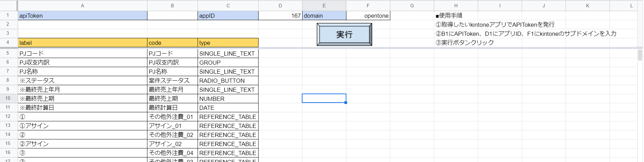This screenshot has width=644, height=162.
Task: Select the yellow label header cell
Action: [x=83, y=43]
